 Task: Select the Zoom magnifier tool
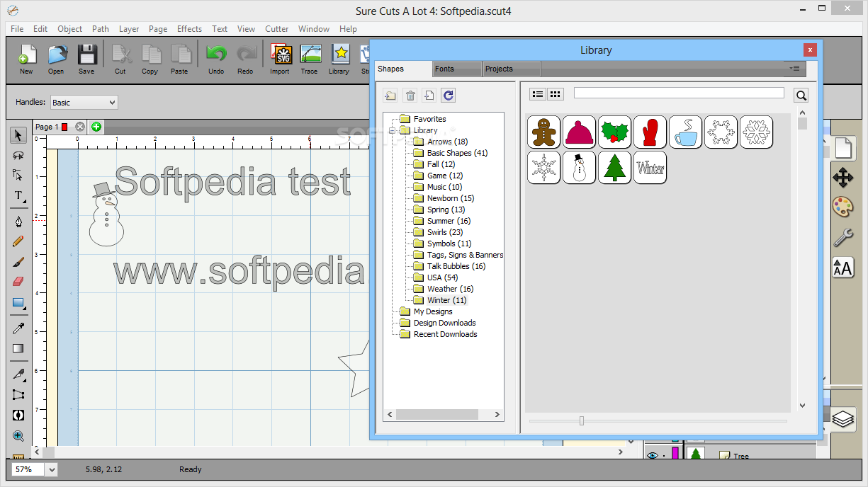(18, 436)
